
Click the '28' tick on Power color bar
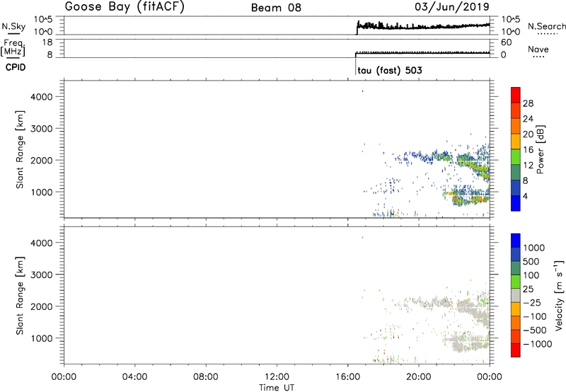pos(528,103)
